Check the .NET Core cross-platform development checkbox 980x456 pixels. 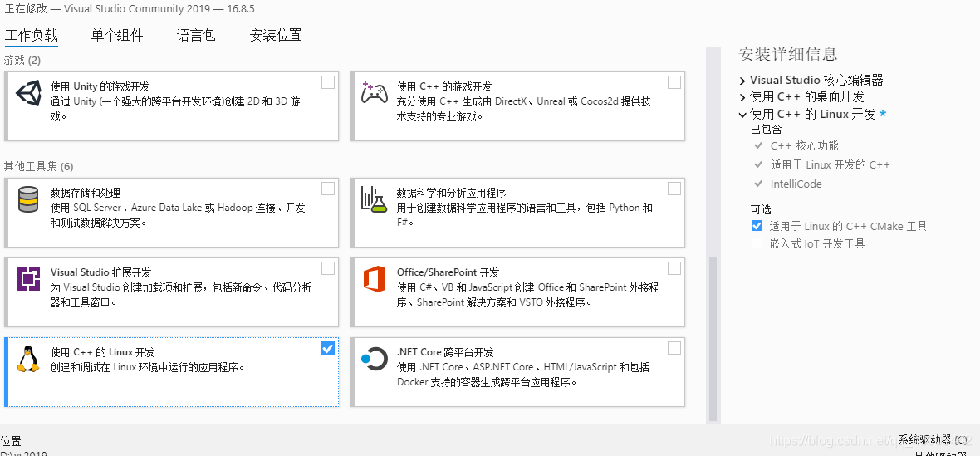point(674,349)
